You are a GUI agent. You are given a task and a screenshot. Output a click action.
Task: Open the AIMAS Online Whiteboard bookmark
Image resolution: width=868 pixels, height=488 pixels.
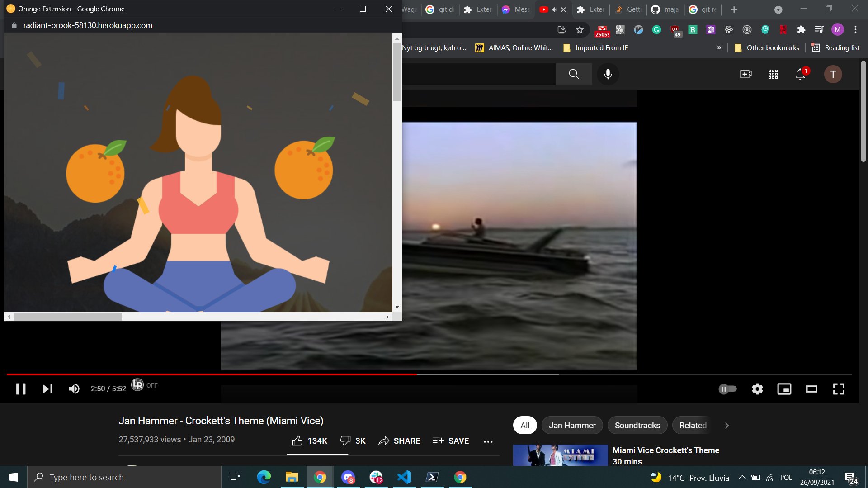tap(514, 48)
